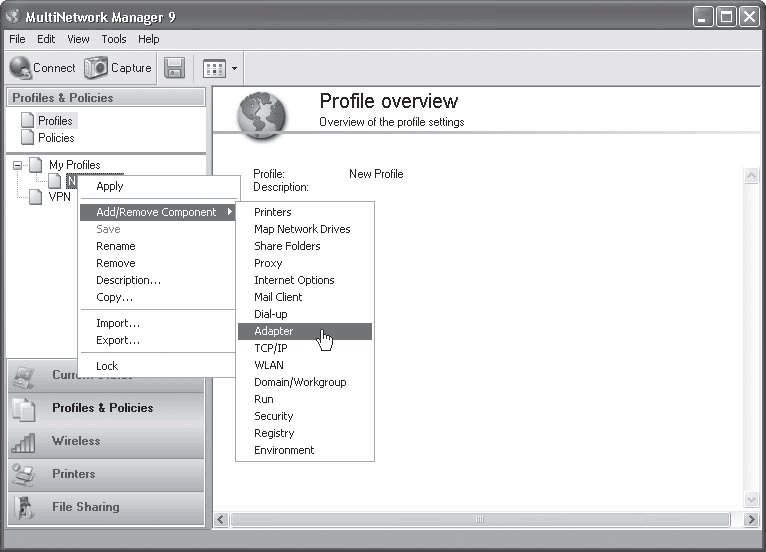The image size is (766, 552).
Task: Click the floppy disk save icon
Action: (174, 68)
